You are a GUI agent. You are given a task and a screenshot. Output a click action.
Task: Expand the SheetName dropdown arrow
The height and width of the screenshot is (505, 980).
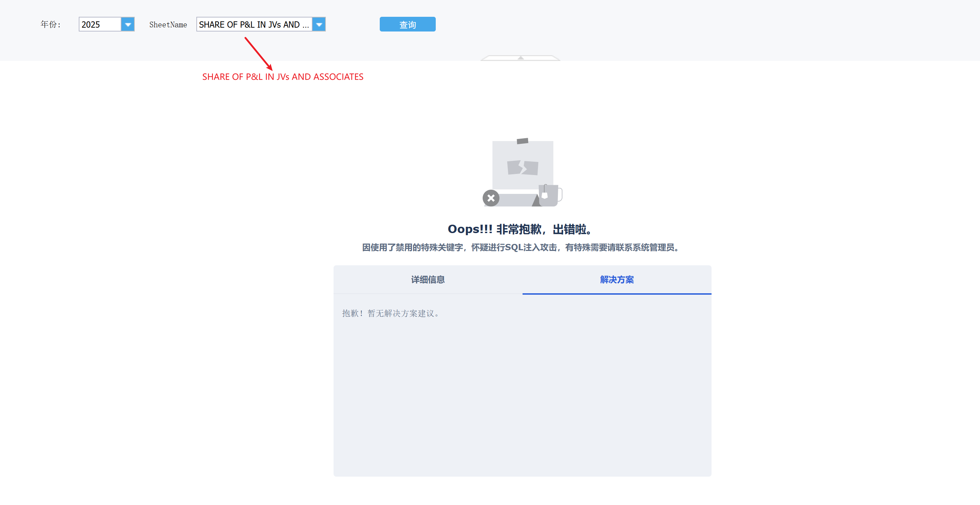[319, 24]
